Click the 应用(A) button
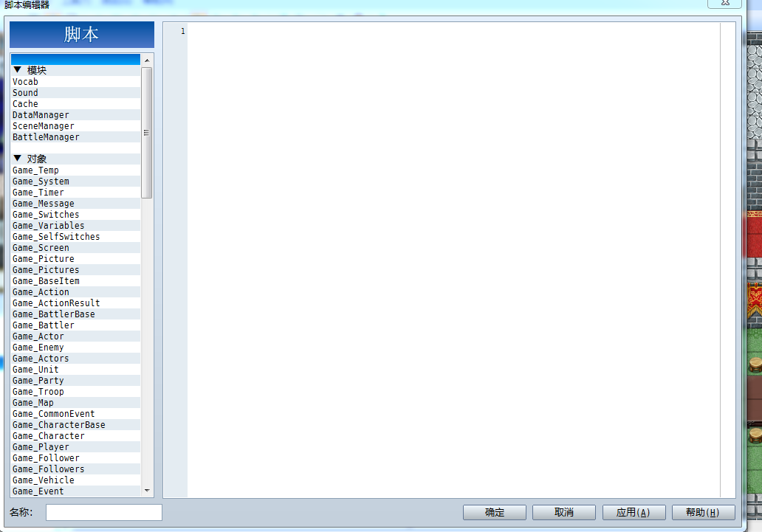The width and height of the screenshot is (762, 532). [x=634, y=512]
